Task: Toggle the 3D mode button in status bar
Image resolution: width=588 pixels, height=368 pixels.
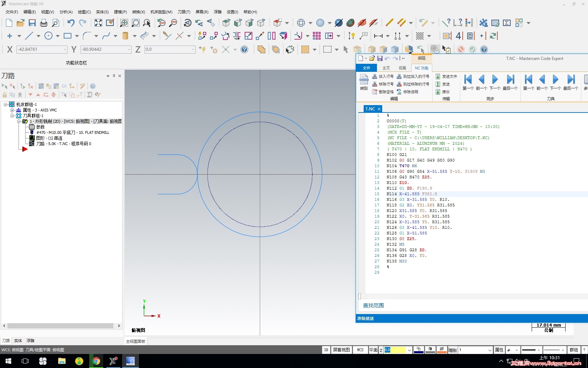Action: [326, 350]
